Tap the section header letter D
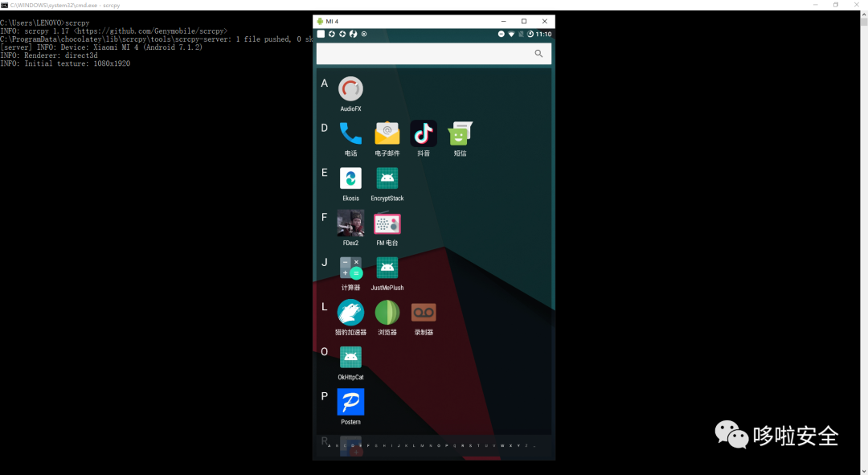This screenshot has width=868, height=475. tap(325, 128)
